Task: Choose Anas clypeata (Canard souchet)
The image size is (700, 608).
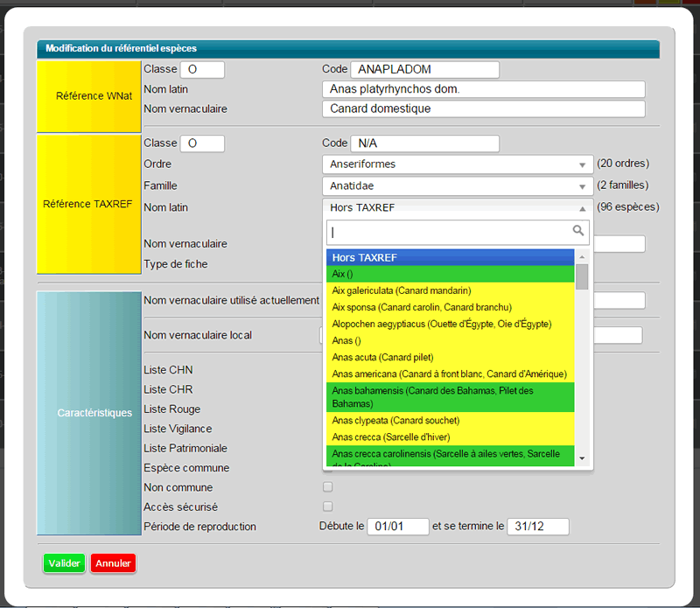Action: [x=450, y=421]
